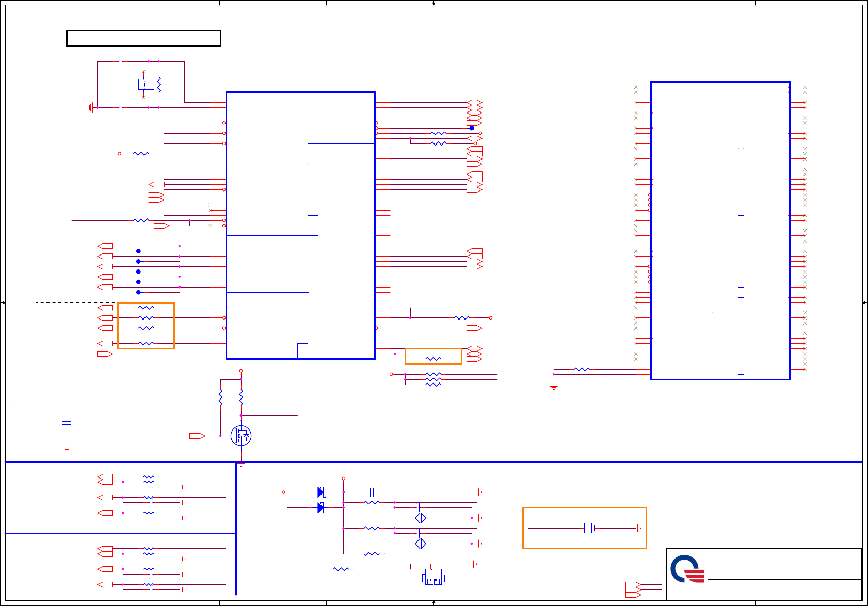The width and height of the screenshot is (868, 606).
Task: Select the left pull-up resistor above MOSFET
Action: (220, 397)
